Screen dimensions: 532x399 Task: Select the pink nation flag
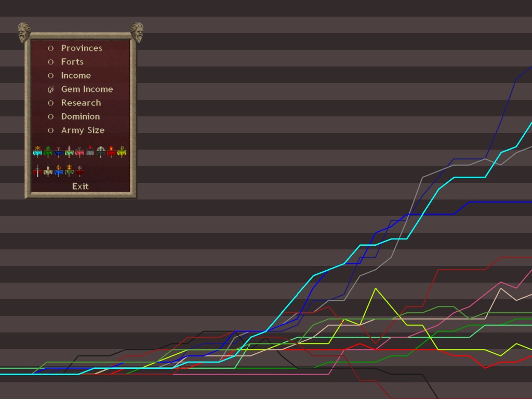click(79, 152)
